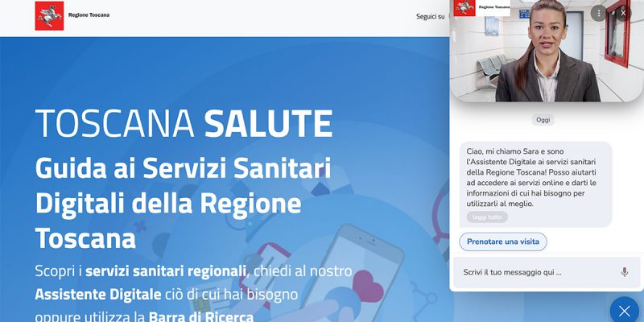The width and height of the screenshot is (644, 322).
Task: Click the 'Guida ai Servizi Sanitari' subtitle
Action: [184, 168]
